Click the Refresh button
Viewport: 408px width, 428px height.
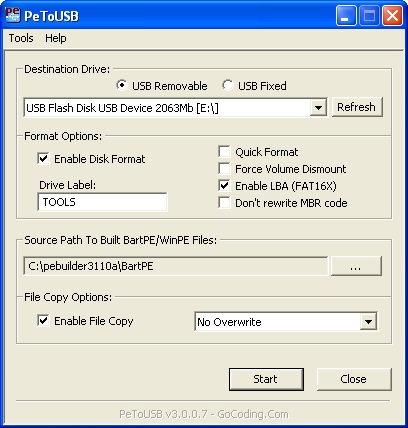pyautogui.click(x=357, y=107)
